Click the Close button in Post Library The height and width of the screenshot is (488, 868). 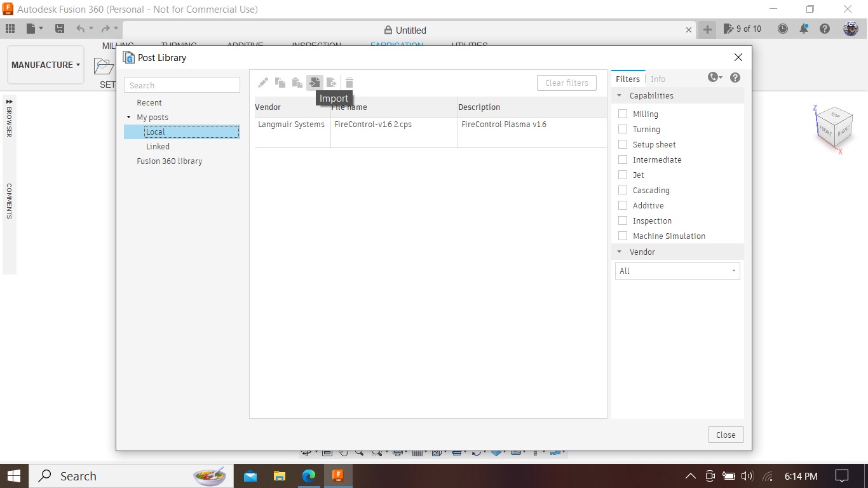tap(726, 435)
